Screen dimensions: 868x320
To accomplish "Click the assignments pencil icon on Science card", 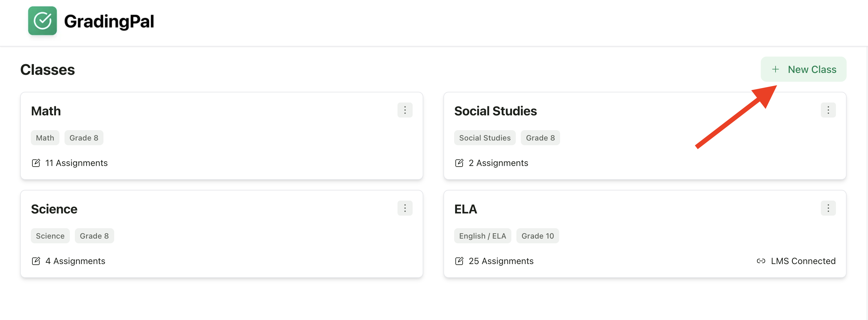I will click(36, 261).
